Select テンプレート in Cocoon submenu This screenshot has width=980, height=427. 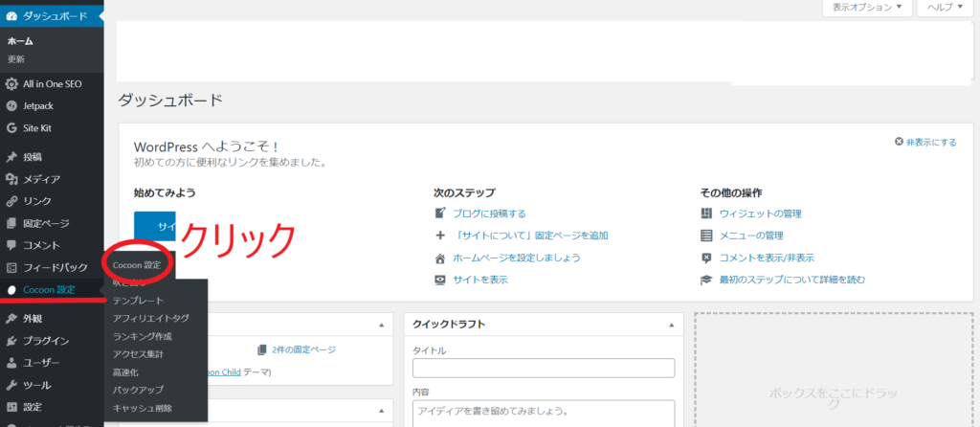[138, 301]
